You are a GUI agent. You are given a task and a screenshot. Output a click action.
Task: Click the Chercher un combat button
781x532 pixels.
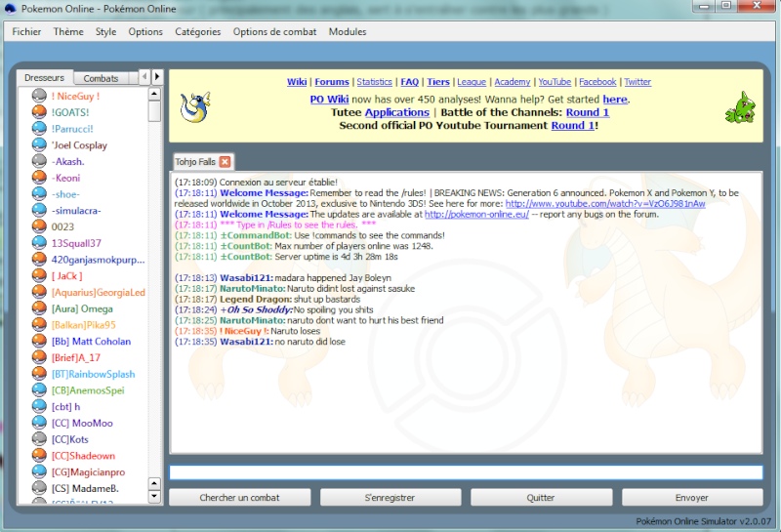pos(239,497)
